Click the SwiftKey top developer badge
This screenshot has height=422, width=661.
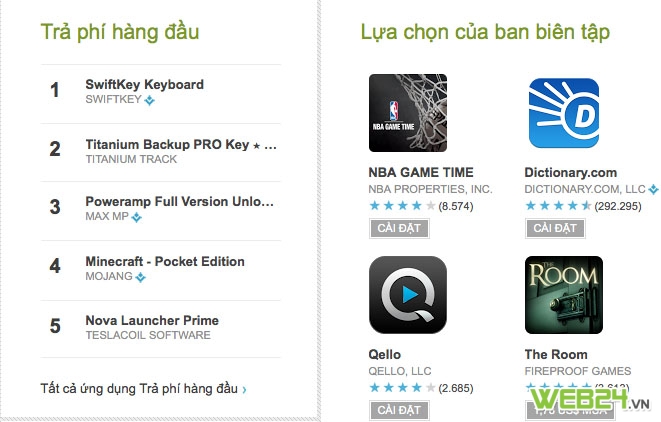click(x=149, y=100)
